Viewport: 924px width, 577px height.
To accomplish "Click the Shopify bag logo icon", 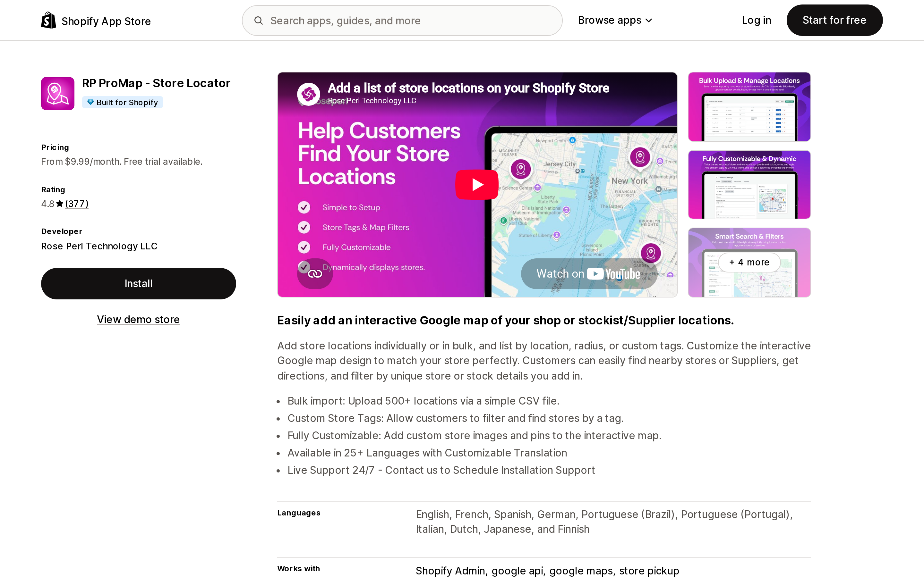I will pos(48,20).
